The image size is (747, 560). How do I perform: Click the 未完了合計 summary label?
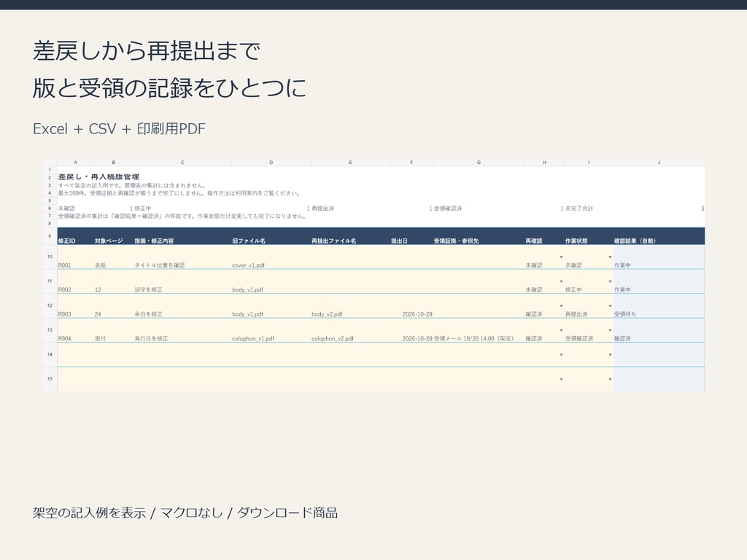[578, 209]
